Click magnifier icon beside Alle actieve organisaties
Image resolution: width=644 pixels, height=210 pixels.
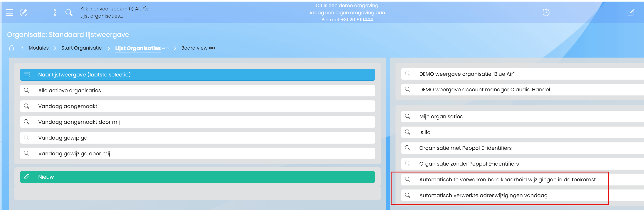[x=26, y=90]
